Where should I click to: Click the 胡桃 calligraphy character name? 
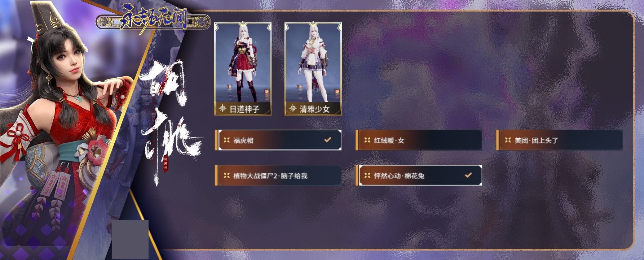click(x=170, y=123)
